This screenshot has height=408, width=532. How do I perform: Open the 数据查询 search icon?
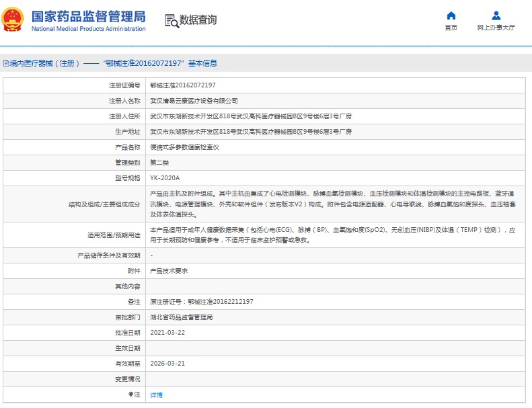(172, 21)
